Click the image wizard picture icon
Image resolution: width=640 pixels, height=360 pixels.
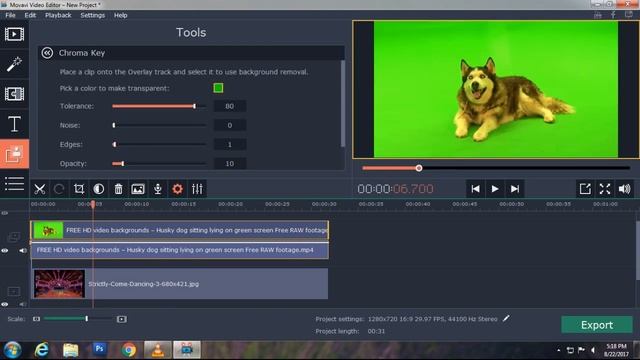[138, 189]
